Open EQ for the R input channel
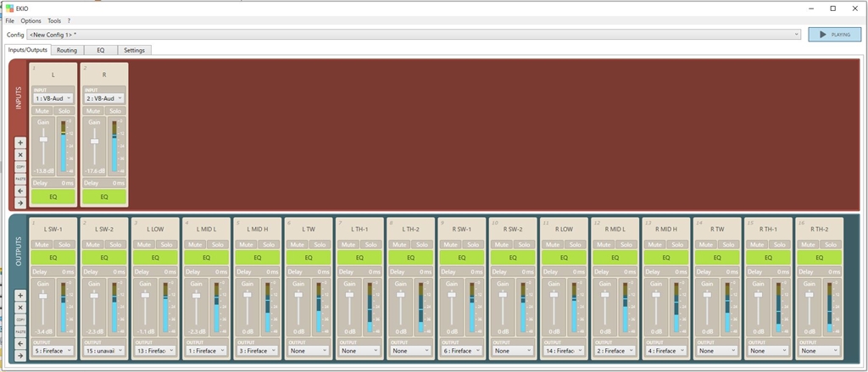The height and width of the screenshot is (372, 868). pos(104,197)
